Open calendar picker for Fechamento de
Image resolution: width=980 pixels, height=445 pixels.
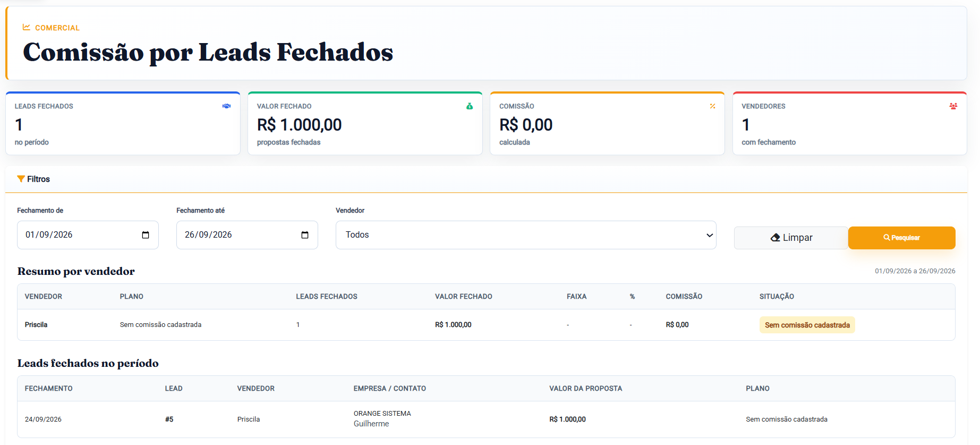pos(146,235)
